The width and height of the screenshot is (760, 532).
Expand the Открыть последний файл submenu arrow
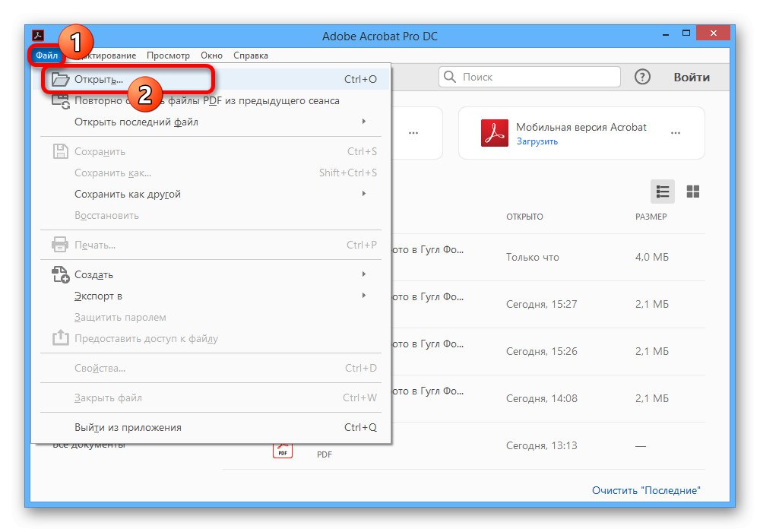click(364, 121)
